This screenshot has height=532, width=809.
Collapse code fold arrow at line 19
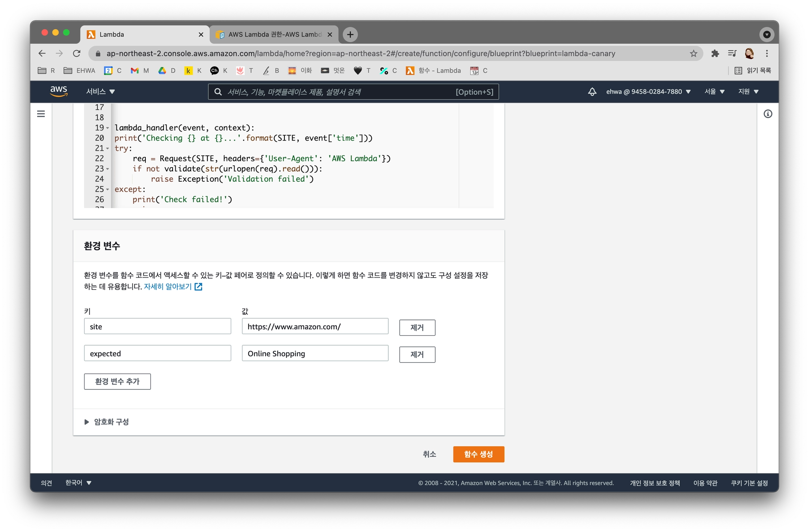(x=107, y=128)
